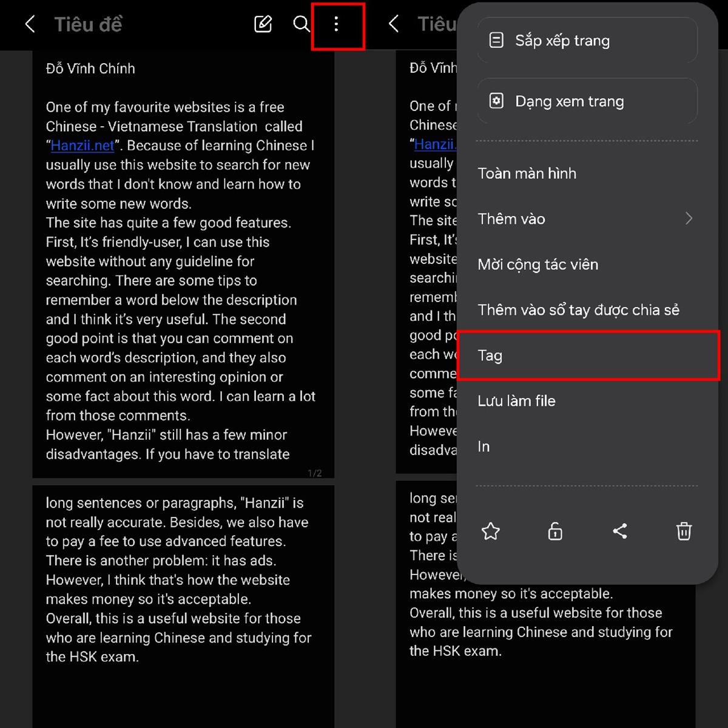Click the Sắp xếp trang button
728x728 pixels.
coord(587,41)
